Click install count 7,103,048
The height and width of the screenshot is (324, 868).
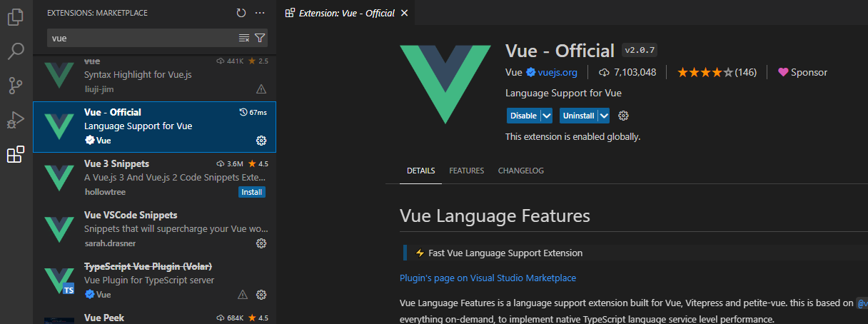(627, 72)
